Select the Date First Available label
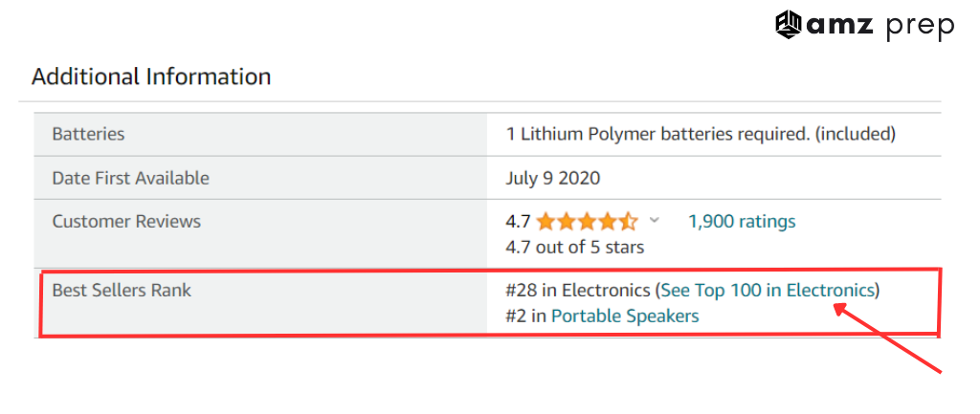This screenshot has width=980, height=414. tap(130, 178)
